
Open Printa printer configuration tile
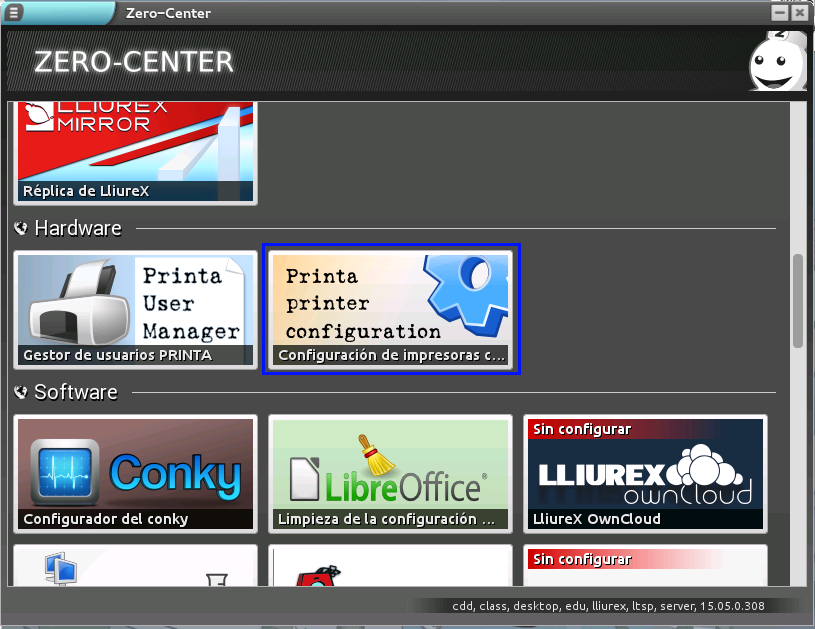click(391, 309)
